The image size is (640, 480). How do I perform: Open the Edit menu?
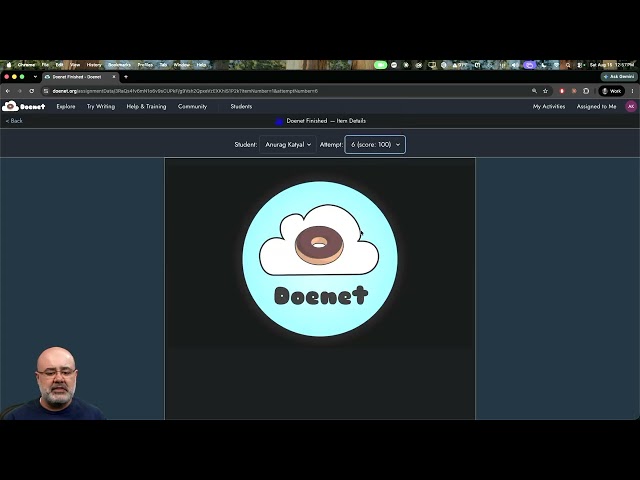tap(60, 65)
